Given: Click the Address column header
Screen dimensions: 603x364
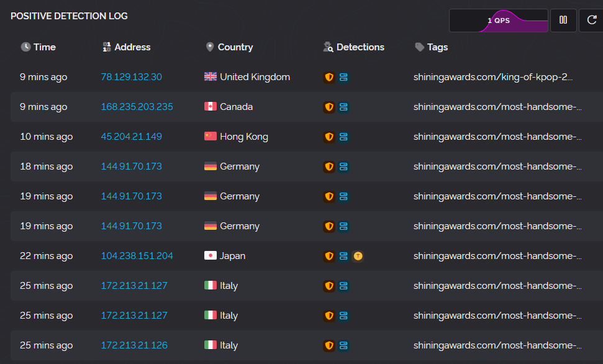Looking at the screenshot, I should (127, 47).
